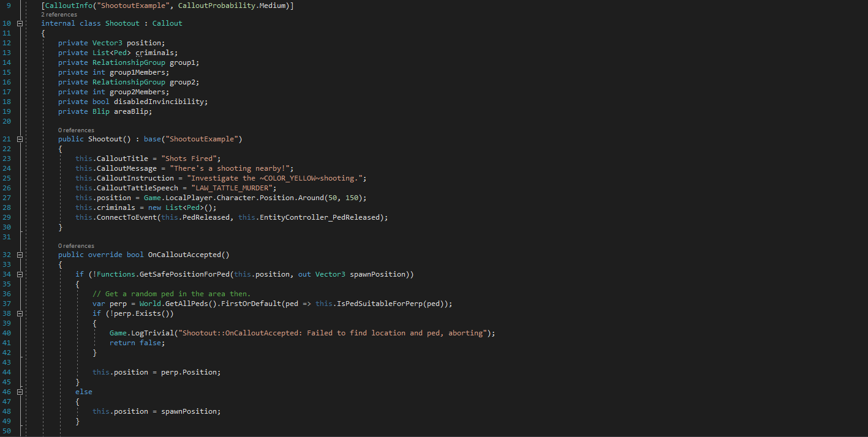Collapse the Shootout class definition
The width and height of the screenshot is (868, 437).
coord(20,23)
